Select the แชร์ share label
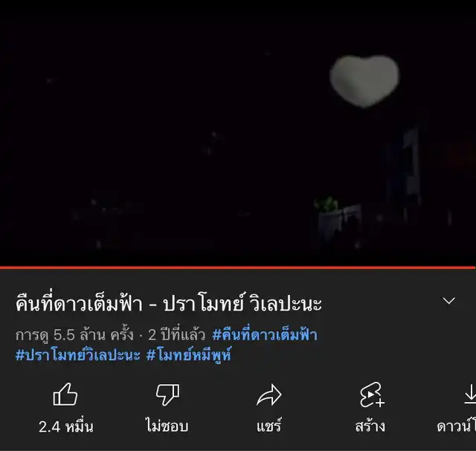Screen dimensions: 476x451 tap(269, 426)
